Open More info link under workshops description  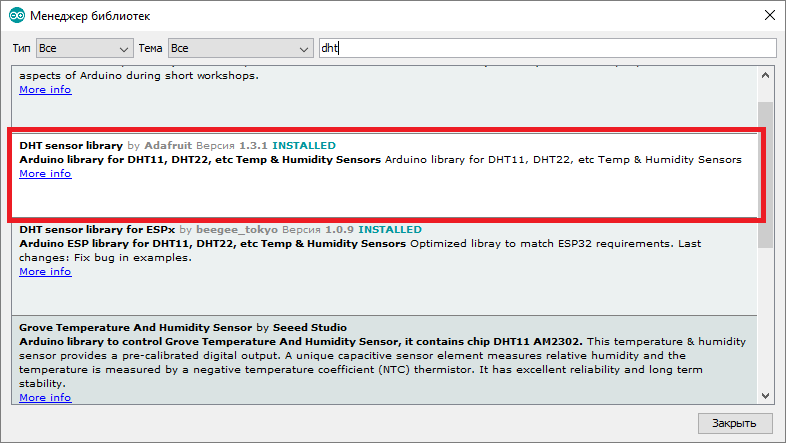tap(45, 89)
